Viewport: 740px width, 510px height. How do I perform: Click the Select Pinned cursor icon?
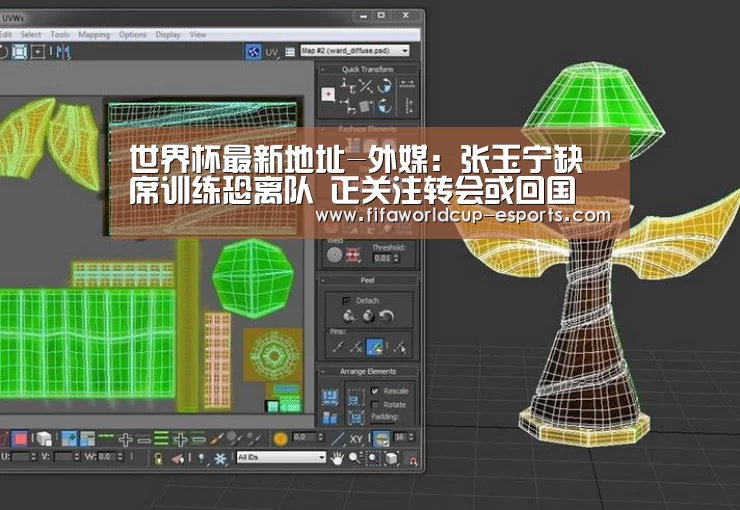[x=400, y=347]
